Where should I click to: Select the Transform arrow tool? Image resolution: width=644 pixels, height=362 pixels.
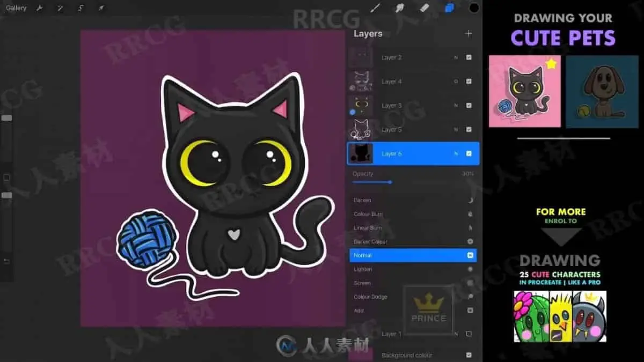[101, 8]
